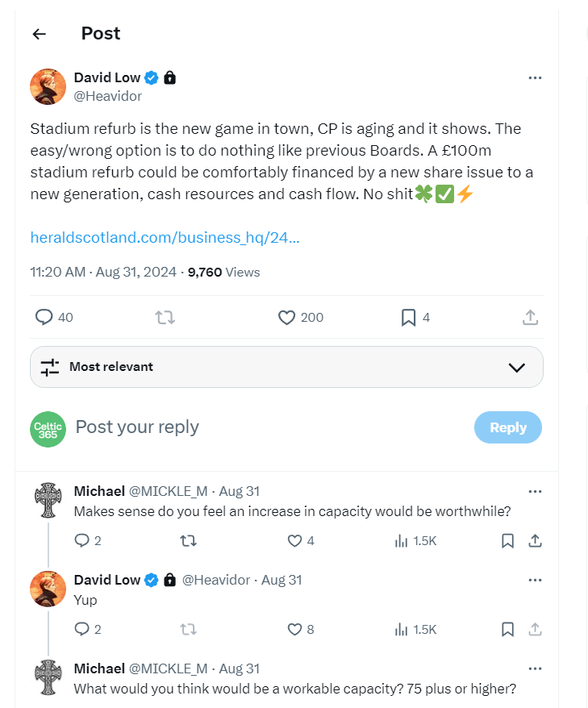Click the reply icon on the main post
This screenshot has height=708, width=588.
point(44,318)
